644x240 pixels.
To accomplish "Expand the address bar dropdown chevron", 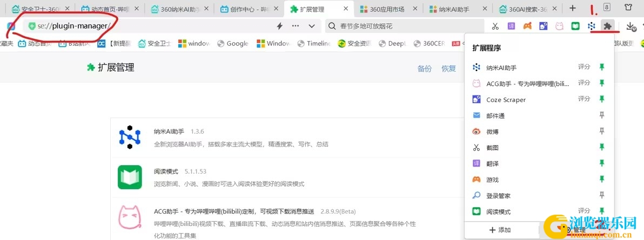I will (312, 26).
